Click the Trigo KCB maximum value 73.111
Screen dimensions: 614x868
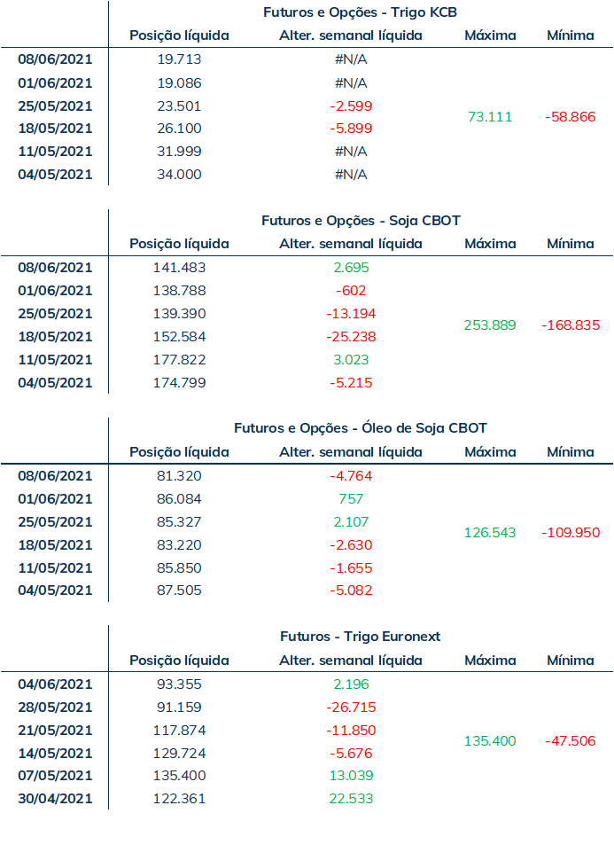[490, 117]
